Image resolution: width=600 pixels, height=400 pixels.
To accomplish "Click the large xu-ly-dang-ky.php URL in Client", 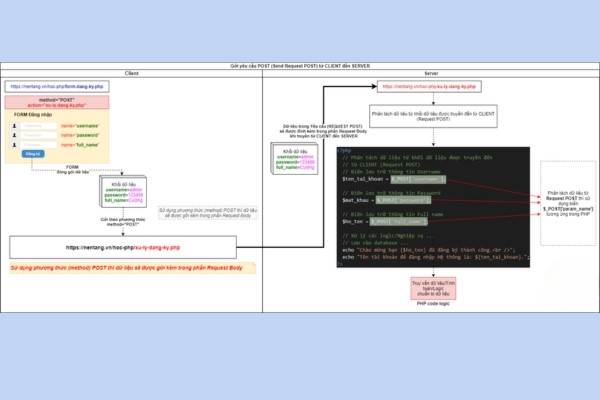I will [123, 246].
